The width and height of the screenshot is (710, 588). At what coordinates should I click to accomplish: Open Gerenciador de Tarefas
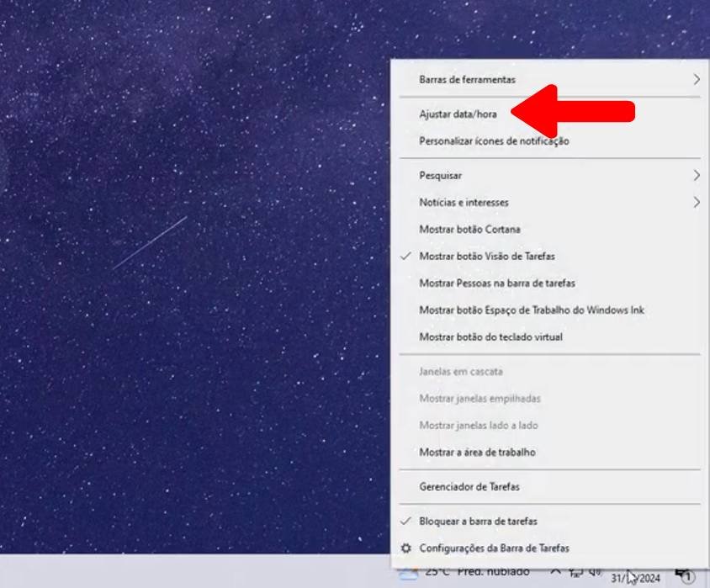coord(469,486)
